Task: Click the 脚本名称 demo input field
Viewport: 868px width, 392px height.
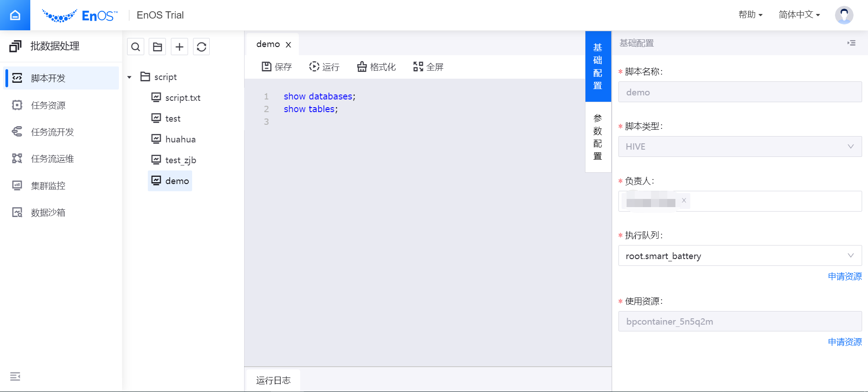Action: coord(740,92)
